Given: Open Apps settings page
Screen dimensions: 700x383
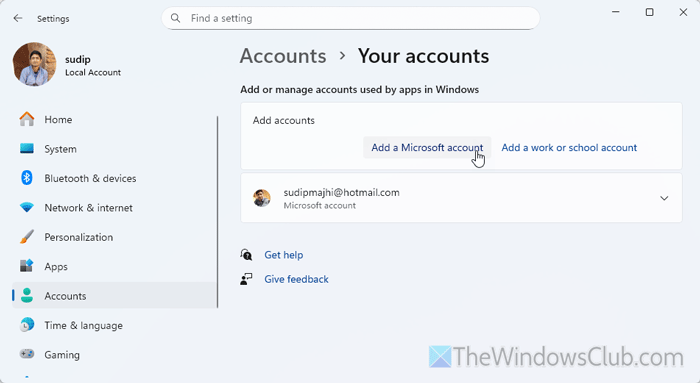Looking at the screenshot, I should pos(115,266).
